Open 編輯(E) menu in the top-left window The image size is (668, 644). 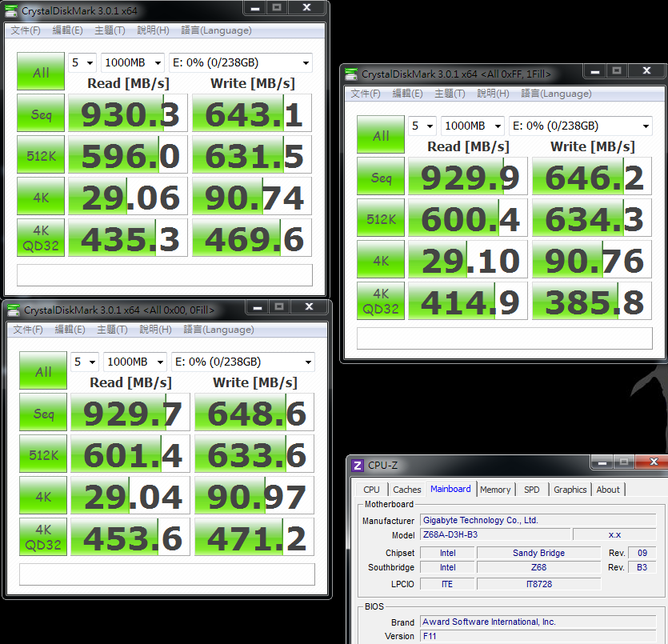(x=68, y=30)
